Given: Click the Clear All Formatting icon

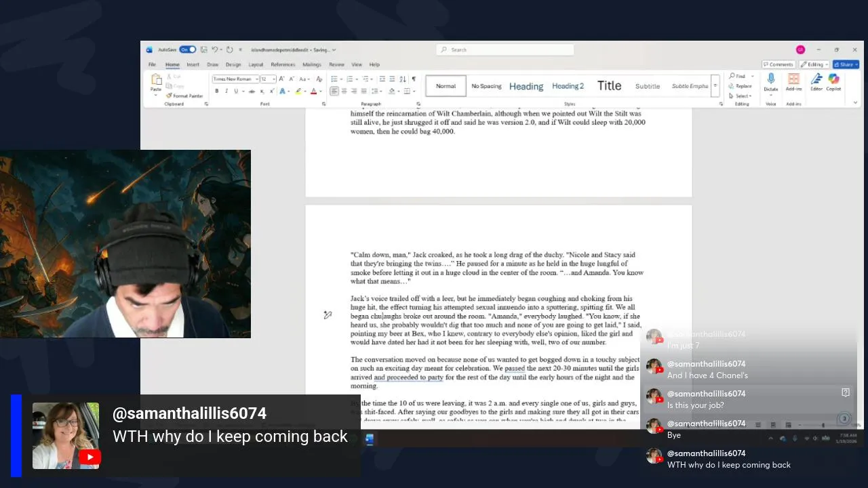Looking at the screenshot, I should click(319, 79).
